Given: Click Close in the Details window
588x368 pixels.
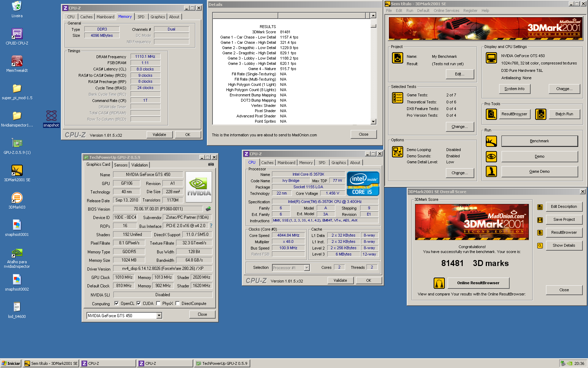Looking at the screenshot, I should coord(364,134).
